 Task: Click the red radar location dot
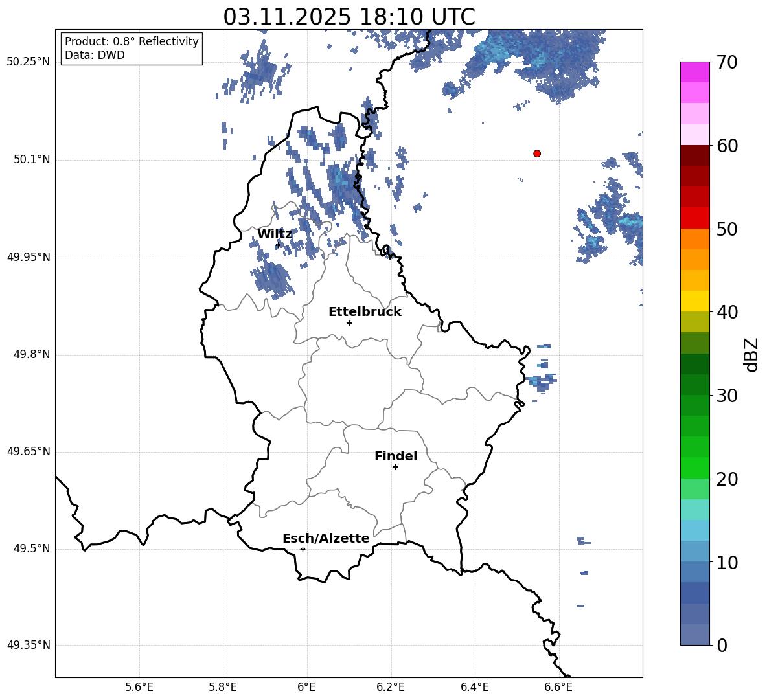[537, 153]
